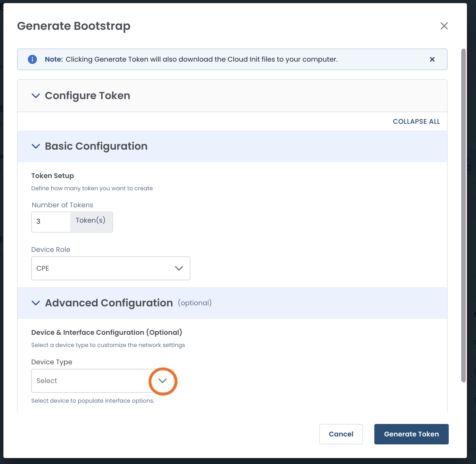Click 'Select a device type to customize' description
Screen dimensions: 476x464
108,345
